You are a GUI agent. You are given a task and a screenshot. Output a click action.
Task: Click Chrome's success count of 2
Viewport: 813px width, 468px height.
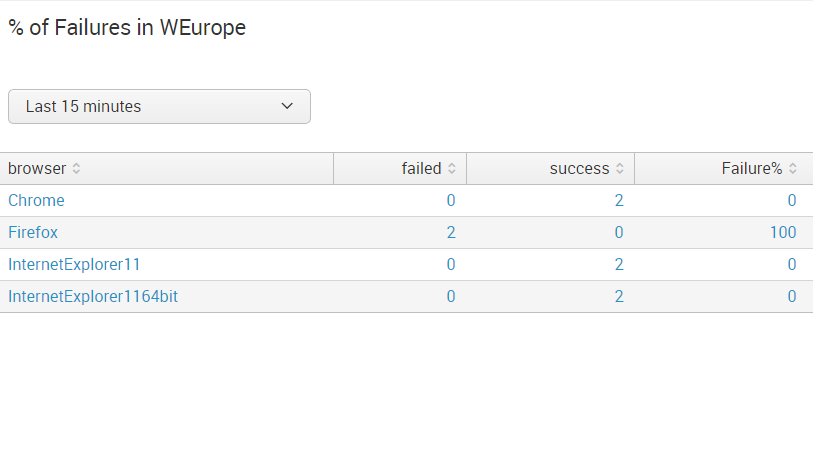coord(619,200)
